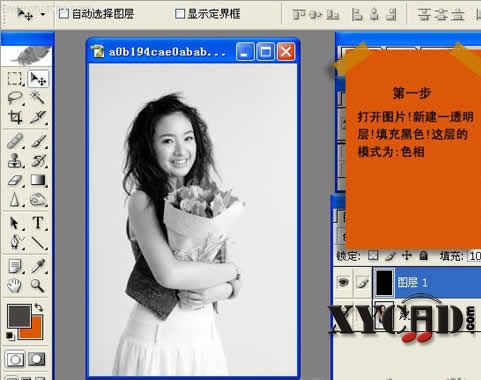Enable 自动选择图层 checkbox
The height and width of the screenshot is (380, 481).
(64, 14)
